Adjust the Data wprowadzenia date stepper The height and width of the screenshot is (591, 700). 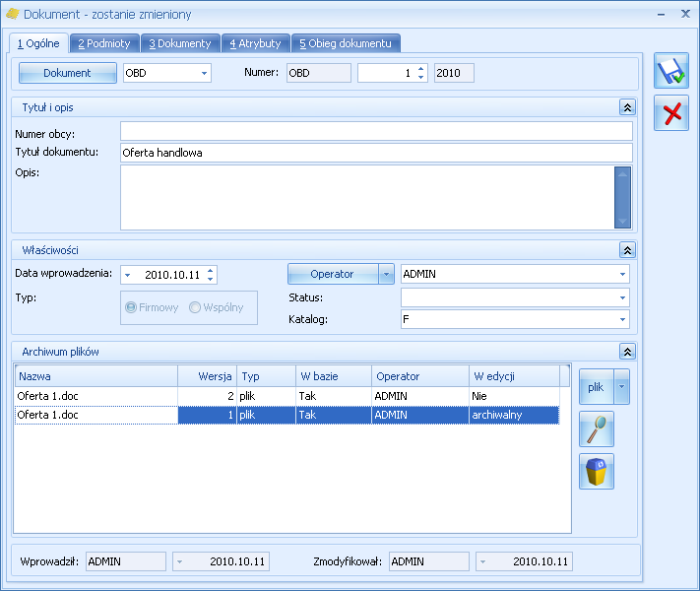211,274
